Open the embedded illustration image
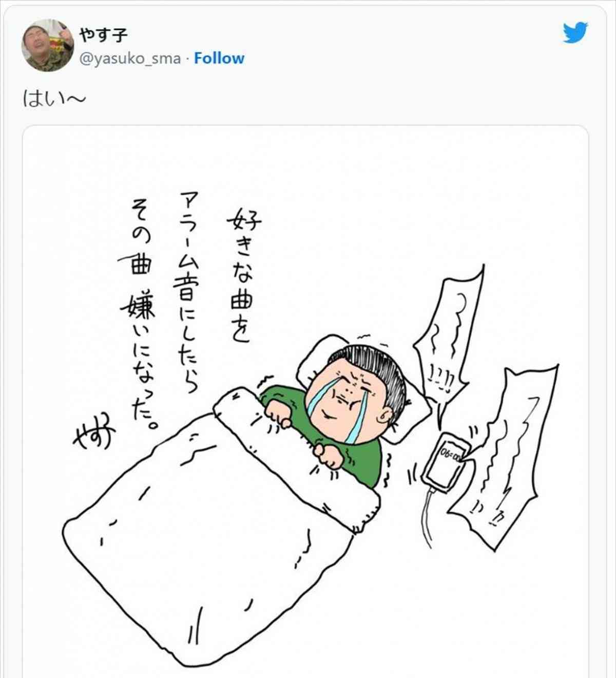616x678 pixels. pyautogui.click(x=305, y=401)
